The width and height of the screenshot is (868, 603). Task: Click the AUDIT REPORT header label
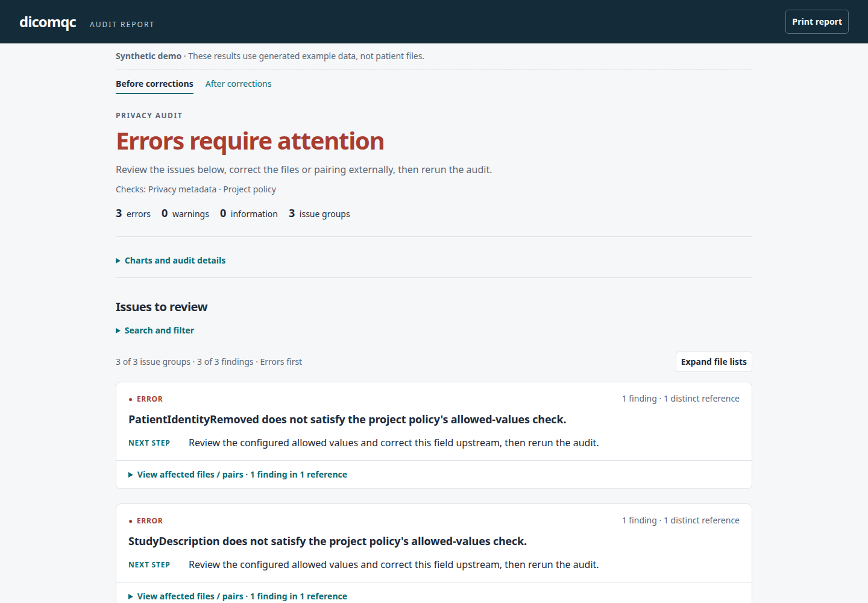tap(122, 25)
